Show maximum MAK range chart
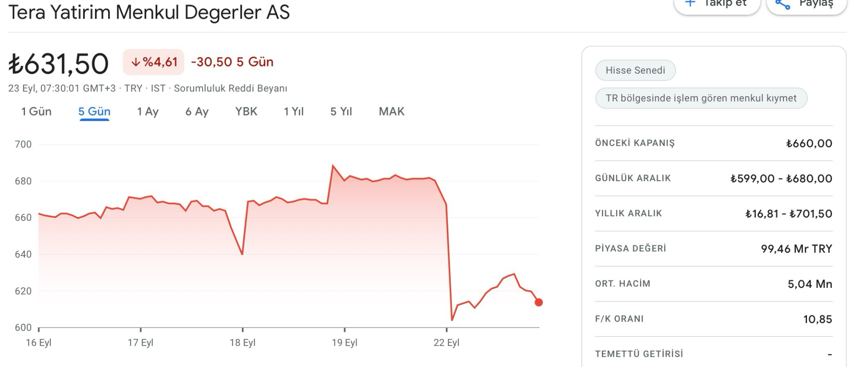 pyautogui.click(x=392, y=112)
